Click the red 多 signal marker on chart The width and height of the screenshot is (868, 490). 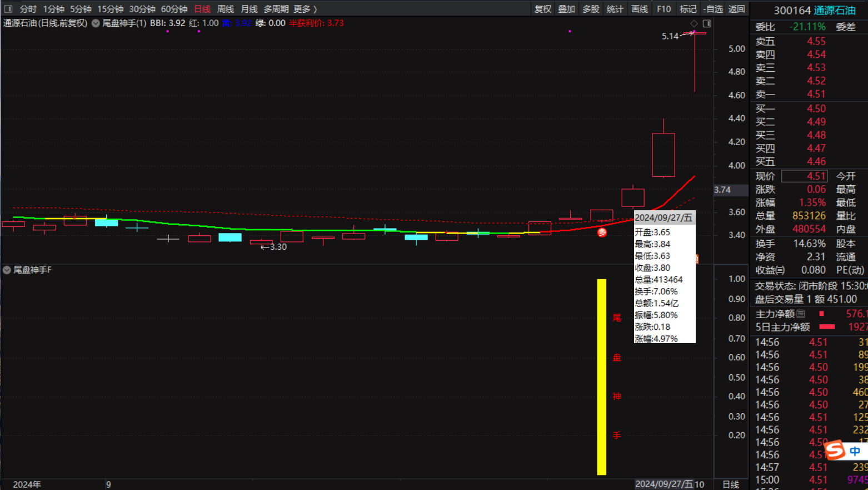coord(602,232)
